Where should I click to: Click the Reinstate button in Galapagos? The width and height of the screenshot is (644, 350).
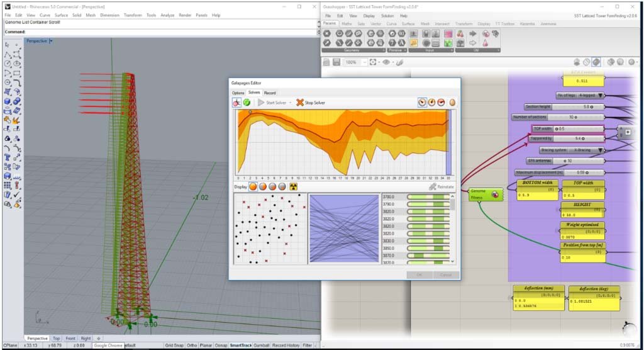(x=441, y=187)
